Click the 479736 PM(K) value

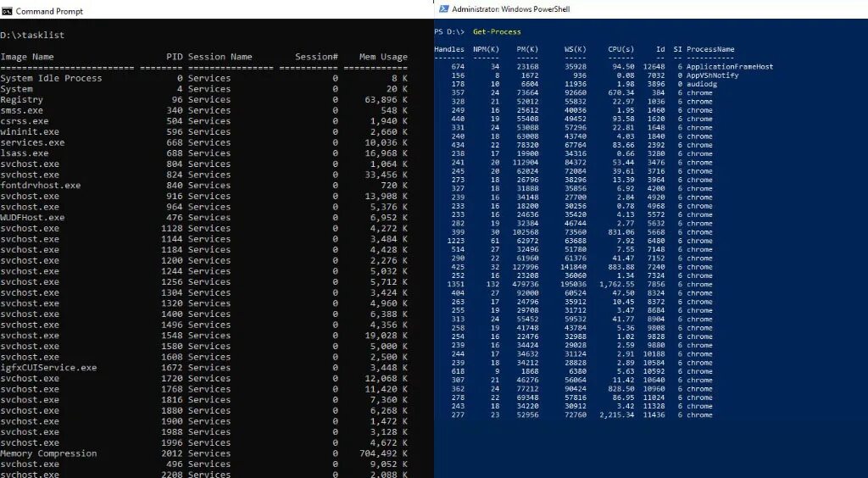click(525, 285)
